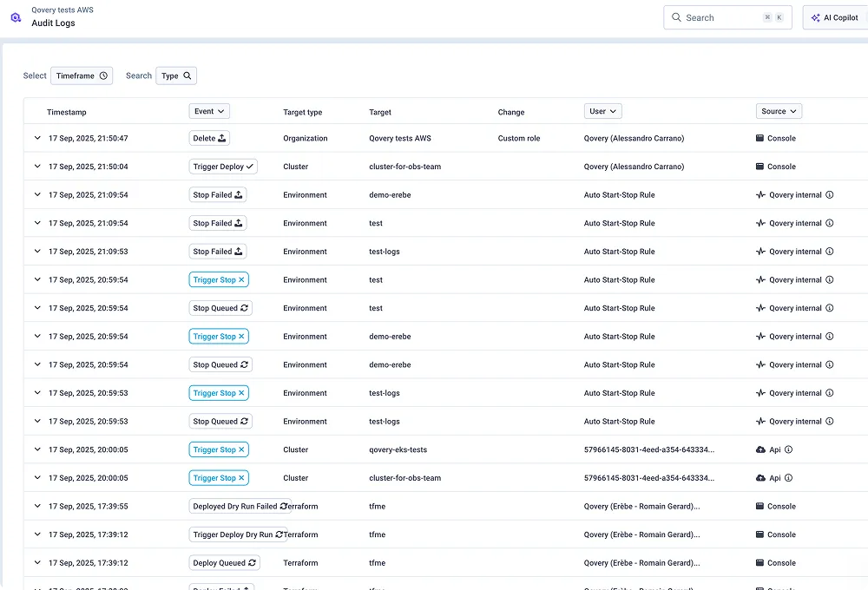
Task: Open the Timeframe selector
Action: coord(82,75)
